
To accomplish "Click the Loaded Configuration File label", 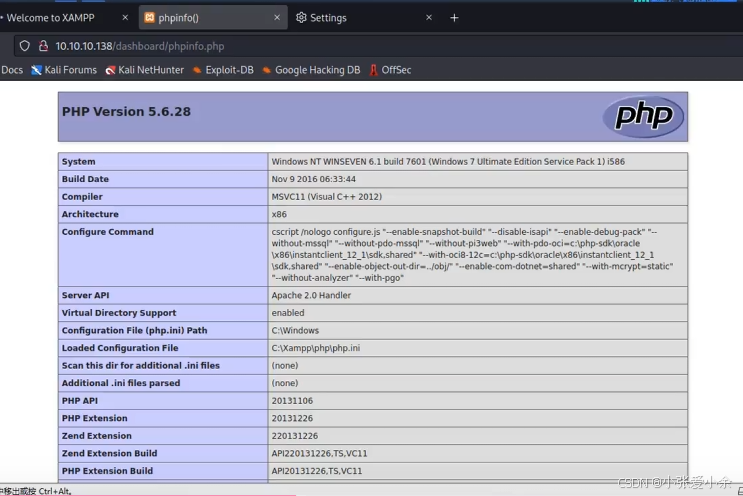I will click(x=120, y=348).
